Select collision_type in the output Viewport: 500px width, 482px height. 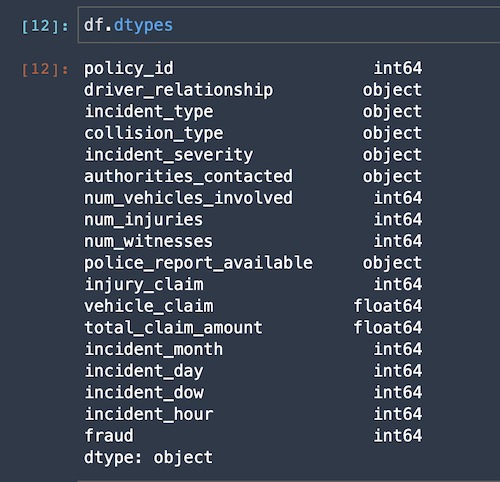154,134
